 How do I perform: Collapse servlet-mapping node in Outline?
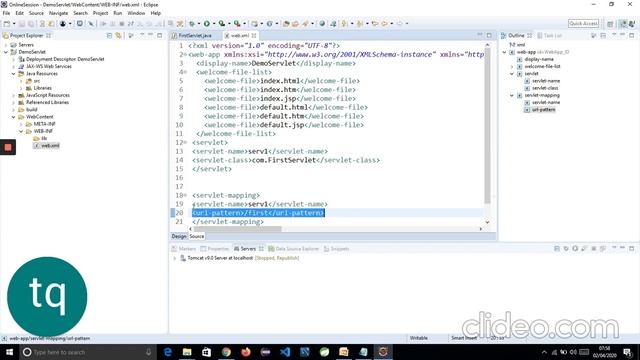click(x=512, y=96)
